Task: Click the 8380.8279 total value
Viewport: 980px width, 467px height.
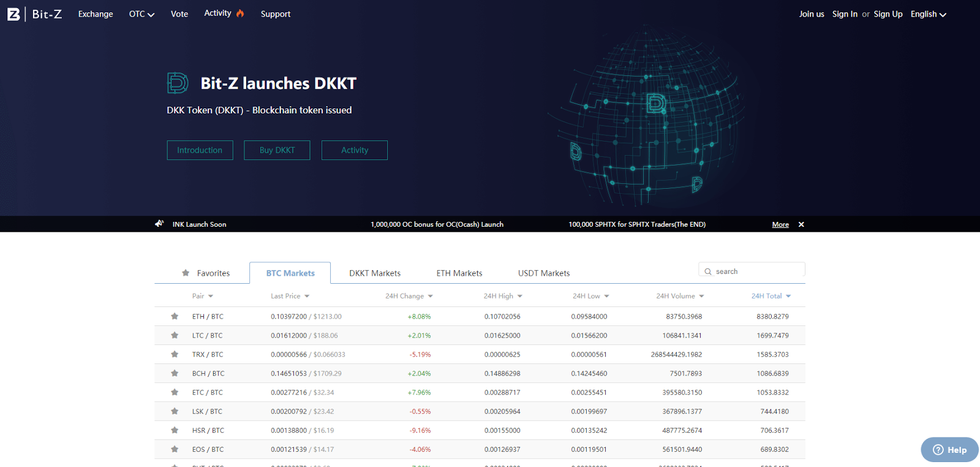Action: (772, 316)
